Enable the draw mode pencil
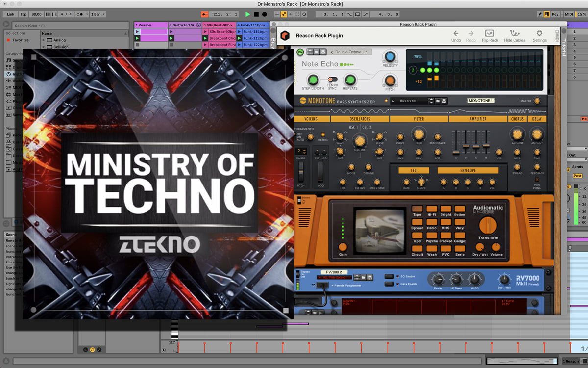This screenshot has width=588, height=368. [540, 14]
